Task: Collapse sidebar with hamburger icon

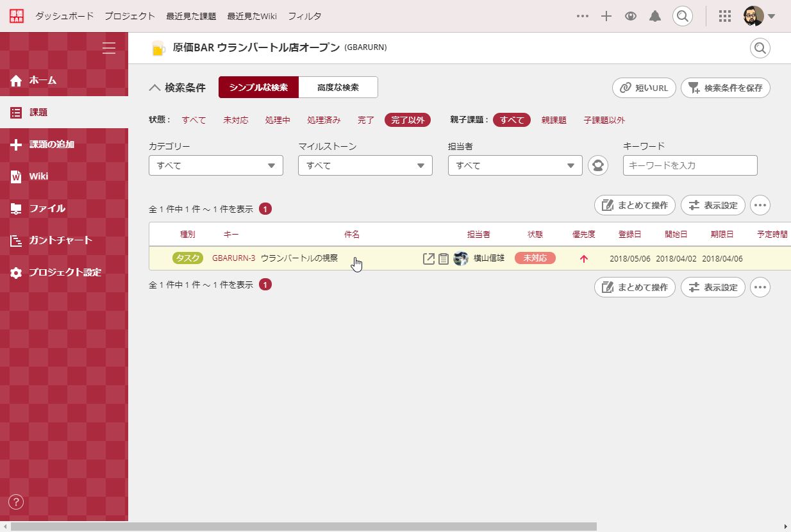Action: point(109,48)
